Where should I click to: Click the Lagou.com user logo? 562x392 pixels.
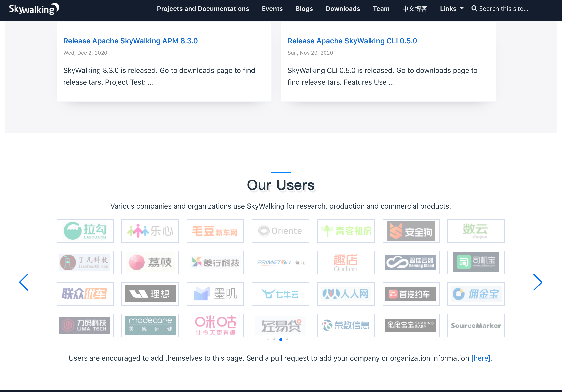85,231
